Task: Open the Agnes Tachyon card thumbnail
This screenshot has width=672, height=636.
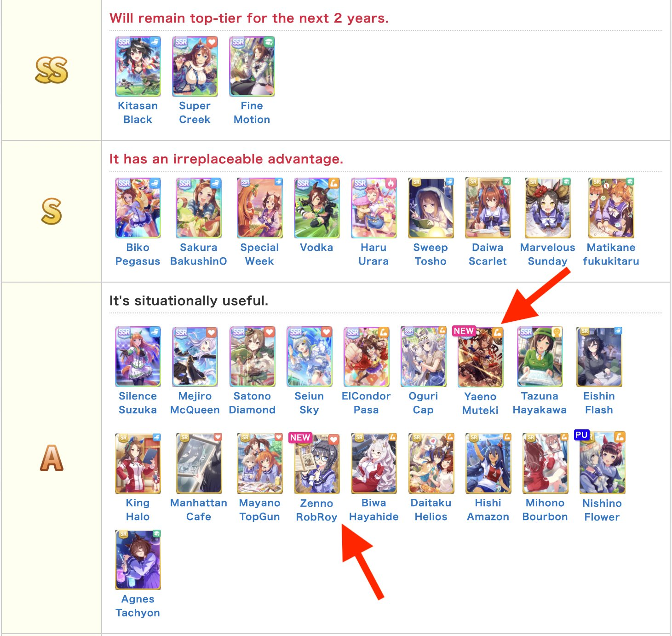Action: click(138, 560)
